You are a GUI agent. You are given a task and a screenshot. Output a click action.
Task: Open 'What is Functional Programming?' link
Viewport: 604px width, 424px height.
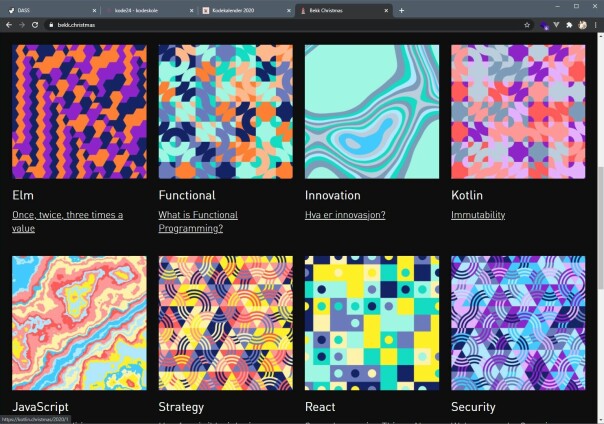pyautogui.click(x=198, y=221)
